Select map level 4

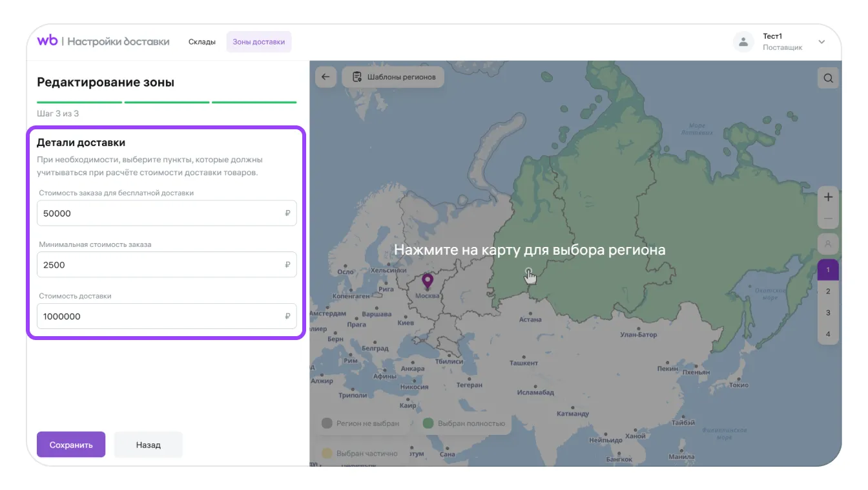tap(828, 334)
